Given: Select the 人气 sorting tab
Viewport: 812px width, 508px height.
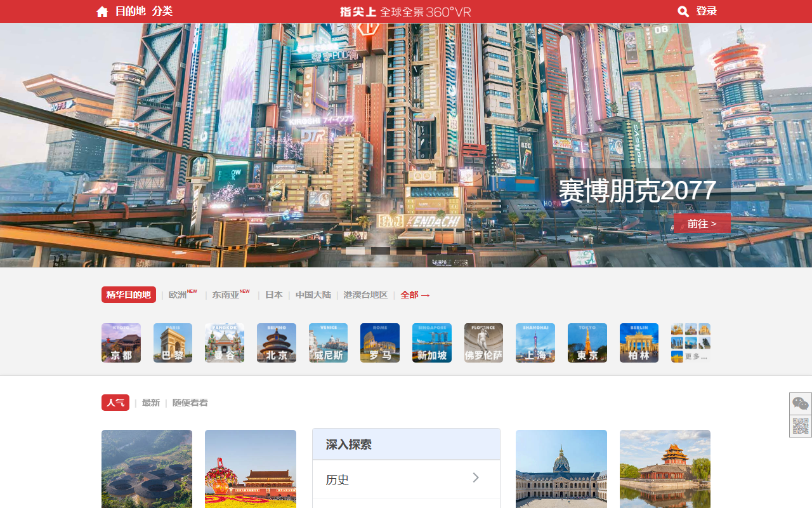Looking at the screenshot, I should click(115, 403).
